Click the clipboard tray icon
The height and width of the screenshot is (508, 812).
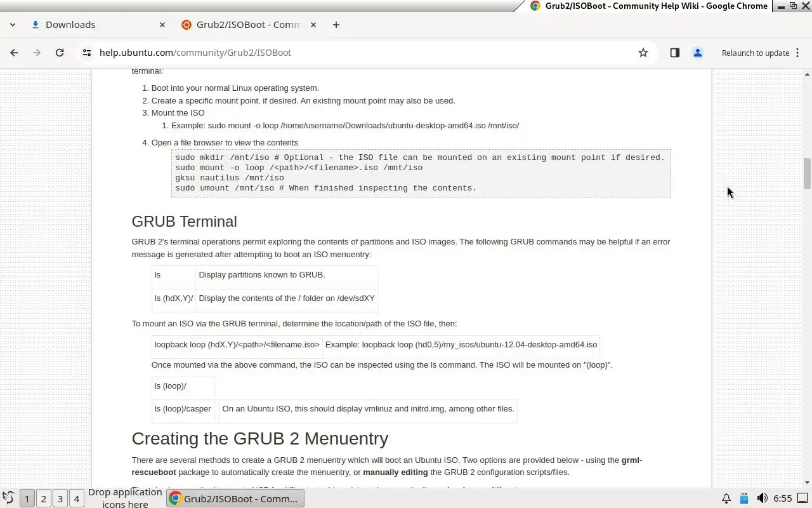(x=744, y=498)
